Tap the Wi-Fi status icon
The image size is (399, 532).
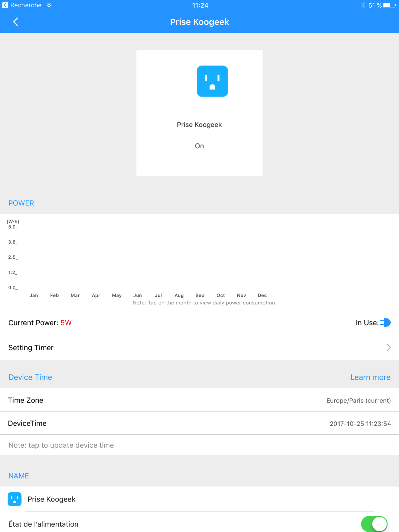pyautogui.click(x=49, y=5)
